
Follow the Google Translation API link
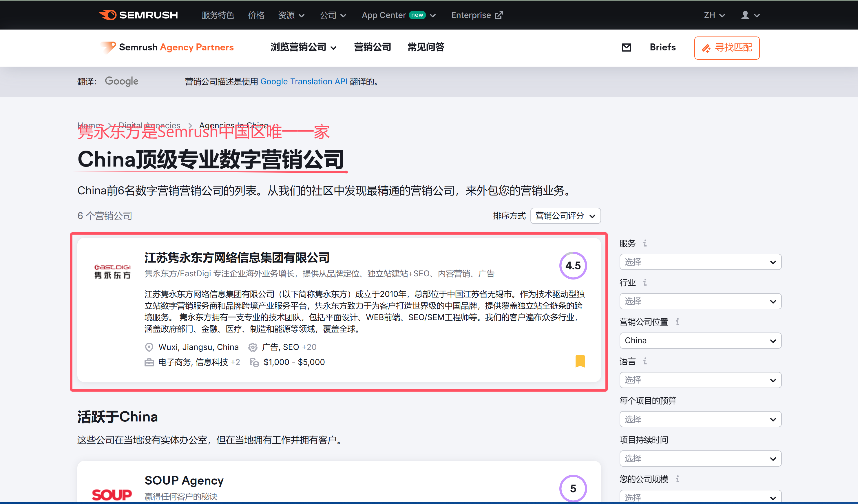tap(304, 81)
